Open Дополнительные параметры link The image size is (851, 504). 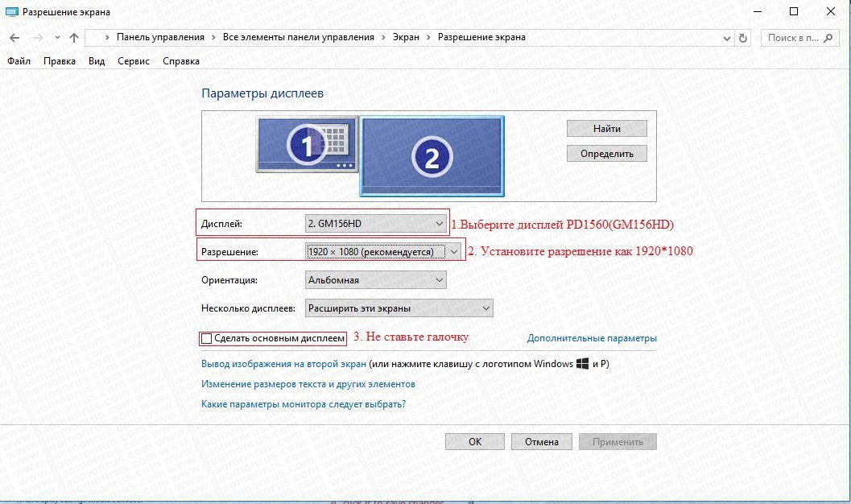592,338
